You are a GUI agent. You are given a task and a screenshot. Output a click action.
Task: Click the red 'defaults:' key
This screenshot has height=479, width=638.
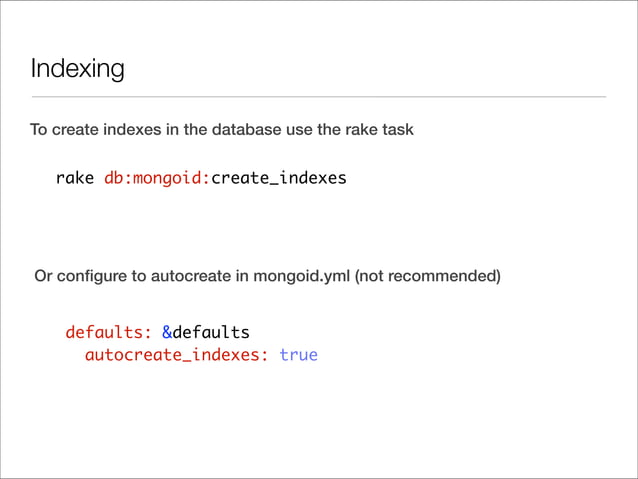tap(108, 331)
